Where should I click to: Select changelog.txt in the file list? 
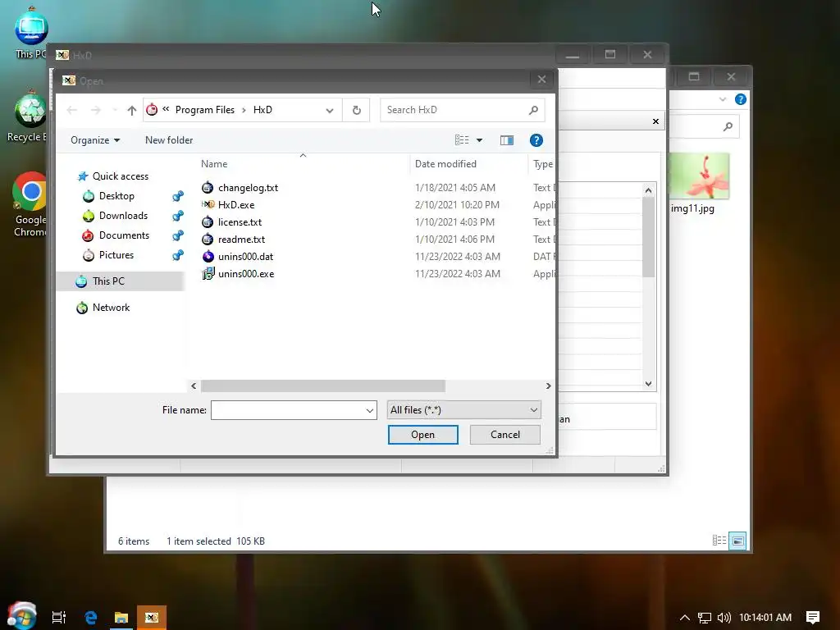(248, 188)
